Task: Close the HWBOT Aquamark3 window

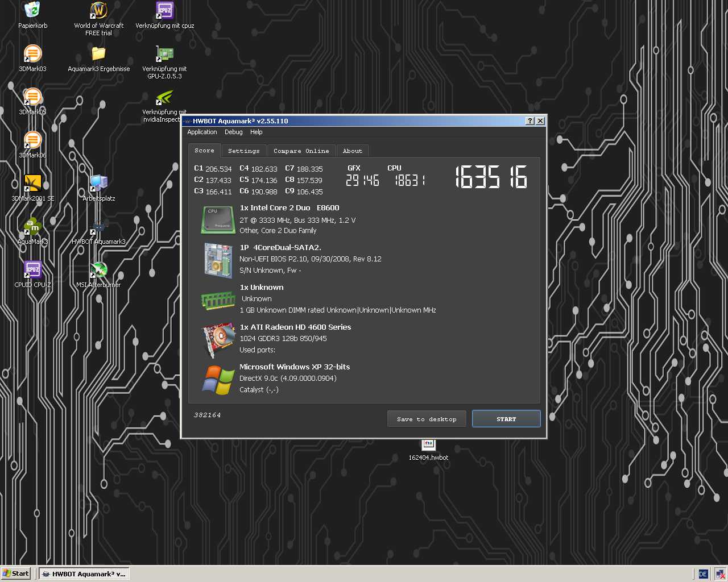Action: [x=540, y=120]
